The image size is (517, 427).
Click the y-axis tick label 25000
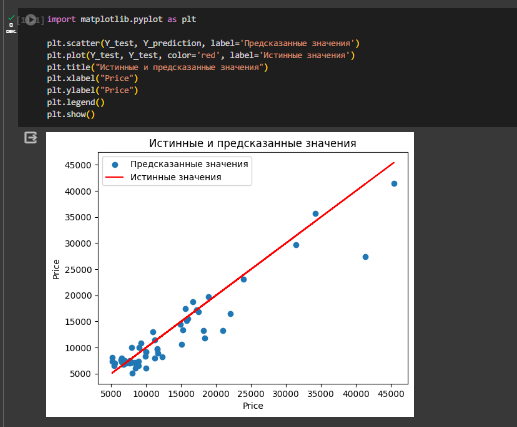pos(78,270)
